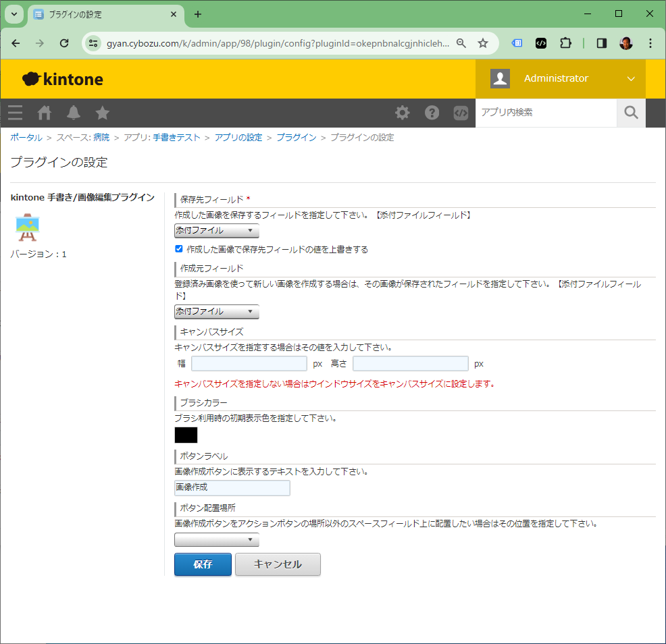Click the canvas 高さ input field
Screen dimensions: 666x644
click(411, 364)
